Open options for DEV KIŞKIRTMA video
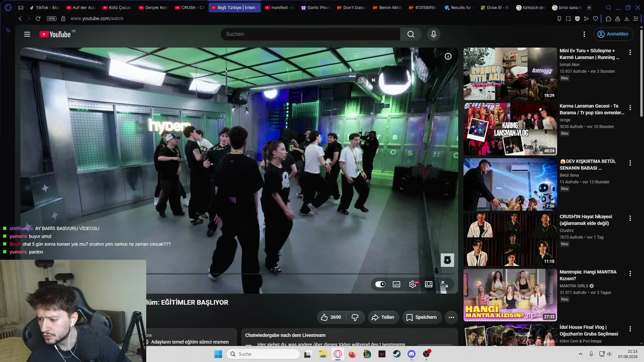 pos(630,162)
